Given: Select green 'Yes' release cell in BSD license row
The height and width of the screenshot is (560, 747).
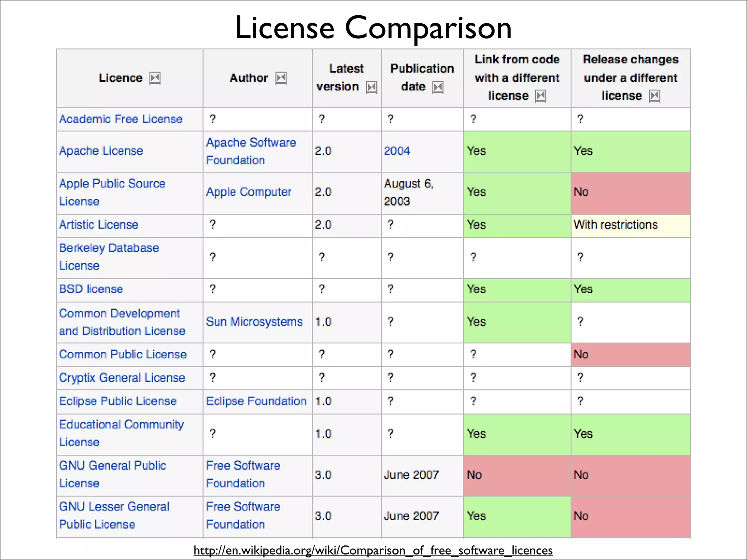Looking at the screenshot, I should click(x=631, y=290).
